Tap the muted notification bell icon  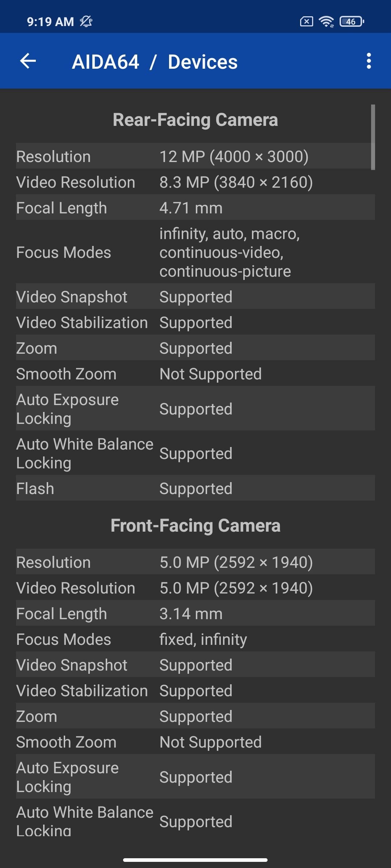86,22
